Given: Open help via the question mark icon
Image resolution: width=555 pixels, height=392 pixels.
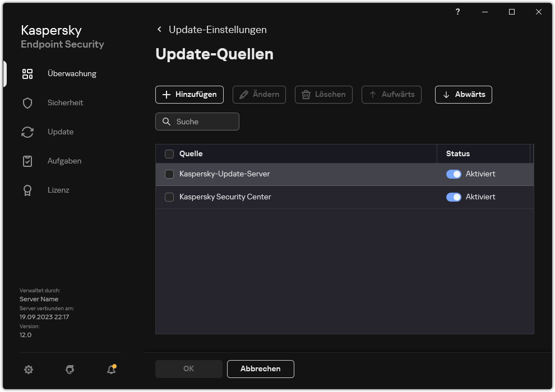Looking at the screenshot, I should 457,12.
